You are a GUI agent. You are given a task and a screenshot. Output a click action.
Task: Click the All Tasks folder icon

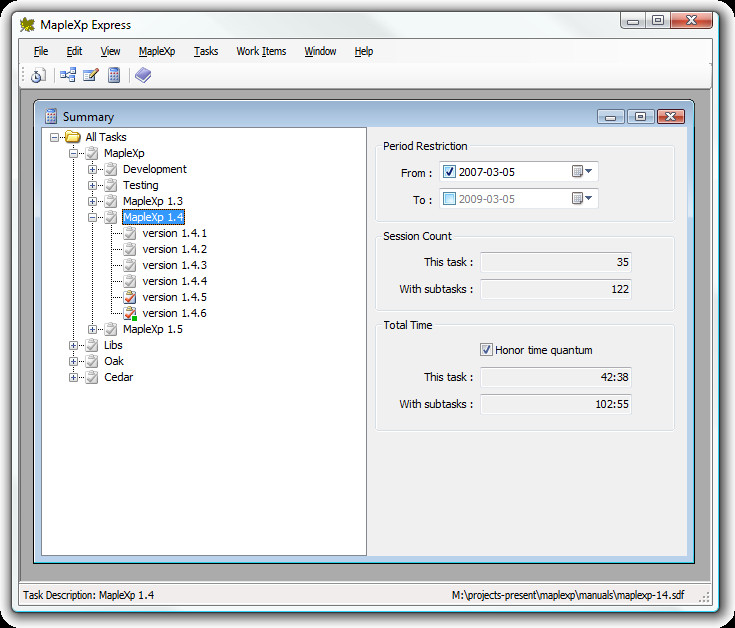73,137
